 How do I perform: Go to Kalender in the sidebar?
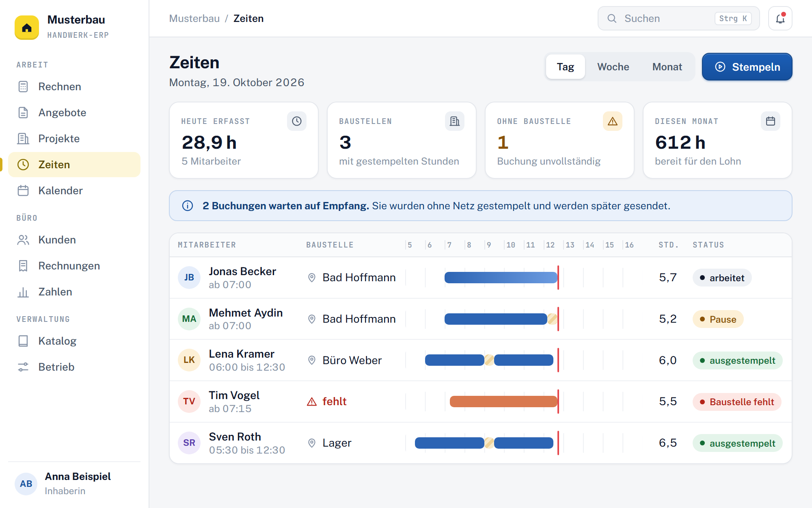(74, 191)
